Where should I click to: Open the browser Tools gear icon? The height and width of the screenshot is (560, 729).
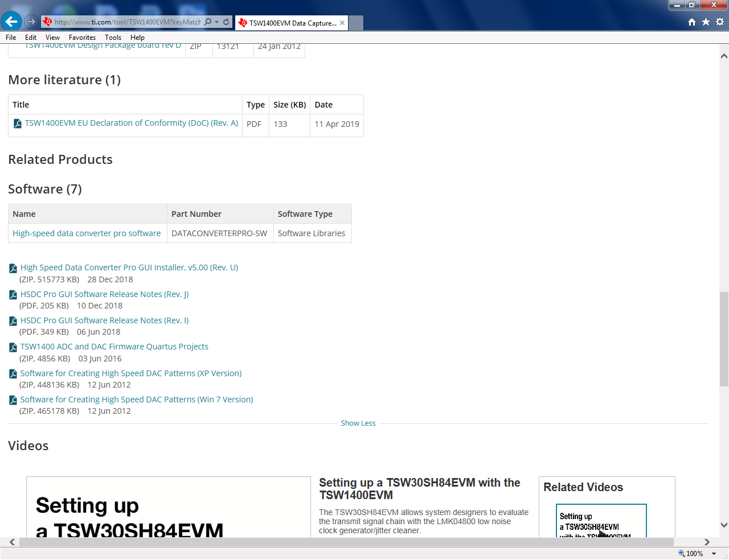720,22
